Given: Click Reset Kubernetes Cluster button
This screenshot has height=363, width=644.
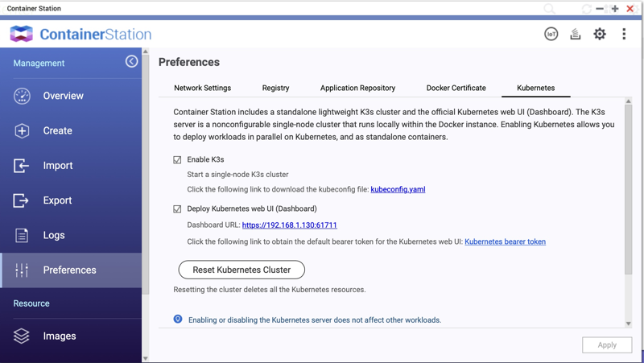Looking at the screenshot, I should 242,270.
